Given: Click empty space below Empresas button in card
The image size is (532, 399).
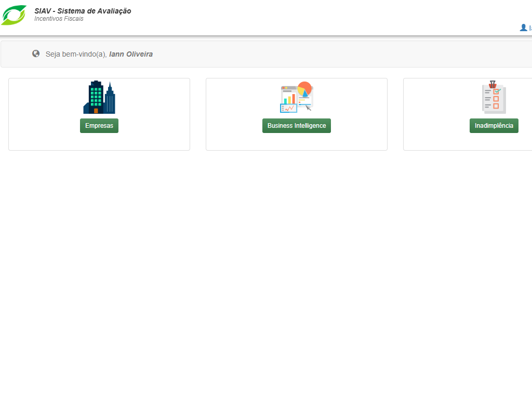Looking at the screenshot, I should pyautogui.click(x=99, y=142).
